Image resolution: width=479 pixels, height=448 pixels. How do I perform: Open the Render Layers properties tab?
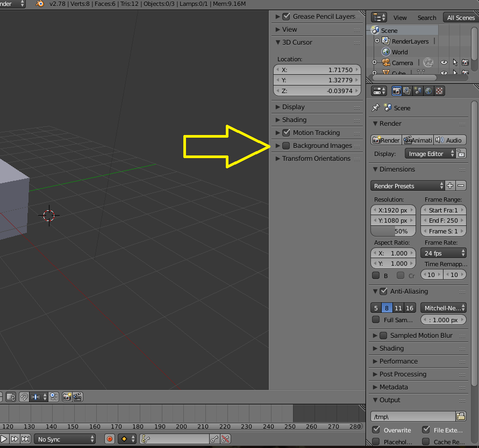pyautogui.click(x=407, y=91)
